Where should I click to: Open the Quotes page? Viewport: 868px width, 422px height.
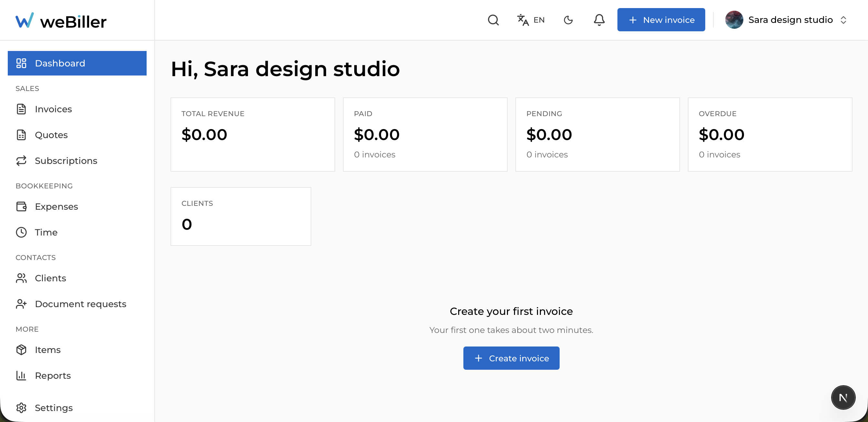[77, 135]
